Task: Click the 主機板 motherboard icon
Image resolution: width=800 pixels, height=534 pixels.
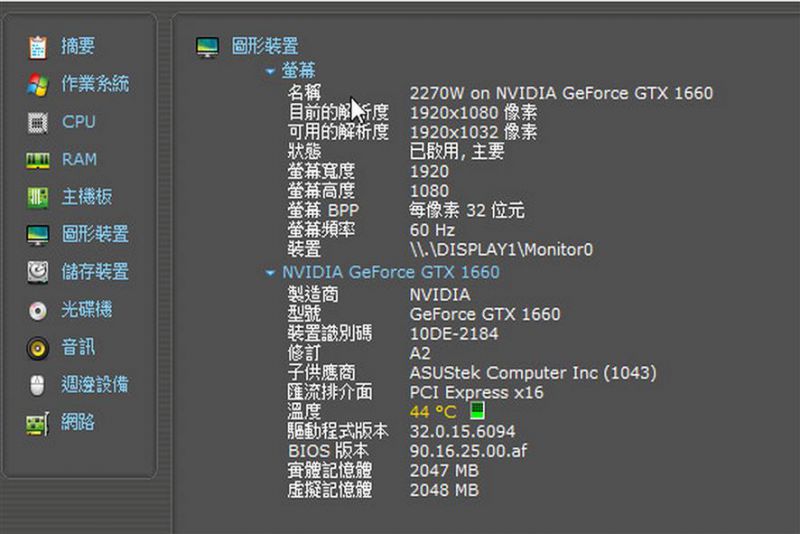Action: coord(38,197)
